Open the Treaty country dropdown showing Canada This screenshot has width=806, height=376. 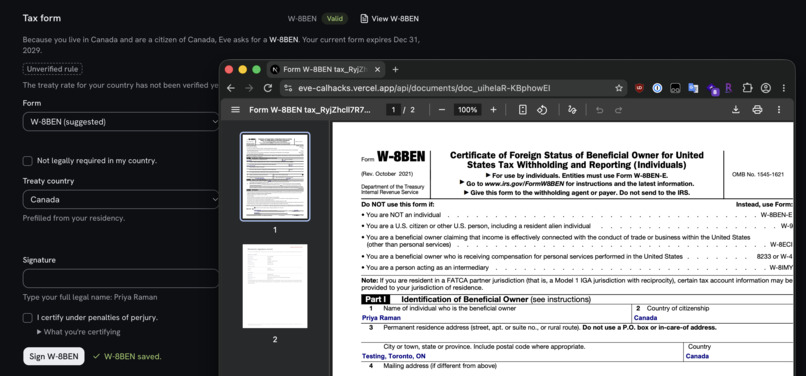[x=121, y=200]
